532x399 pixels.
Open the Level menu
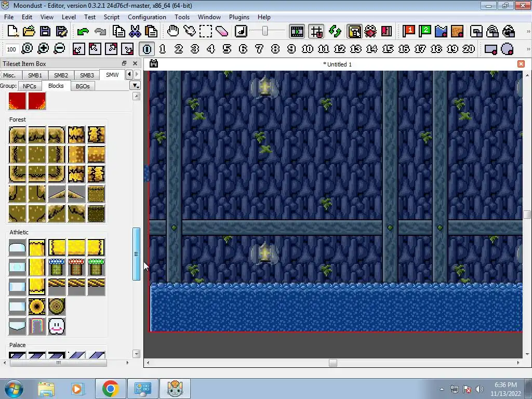pos(69,17)
